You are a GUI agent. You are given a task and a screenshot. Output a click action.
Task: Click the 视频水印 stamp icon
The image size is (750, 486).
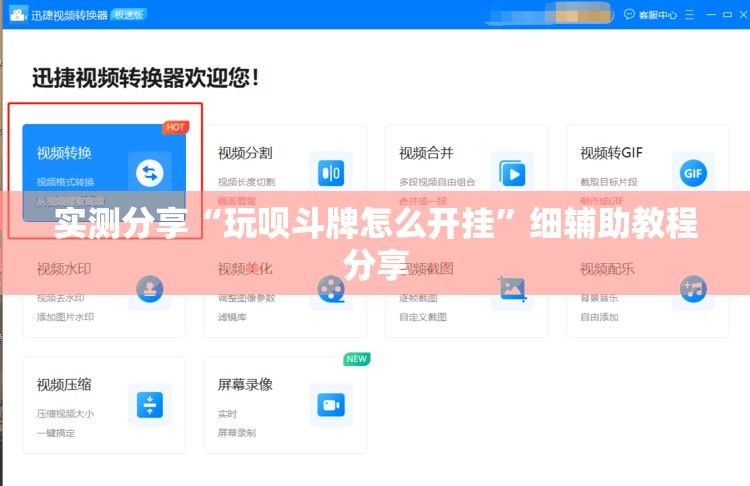pyautogui.click(x=150, y=289)
